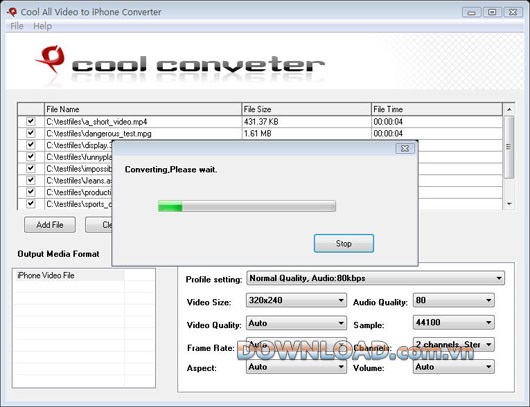This screenshot has width=530, height=407.
Task: Select iPhone Video File output format
Action: click(x=46, y=276)
